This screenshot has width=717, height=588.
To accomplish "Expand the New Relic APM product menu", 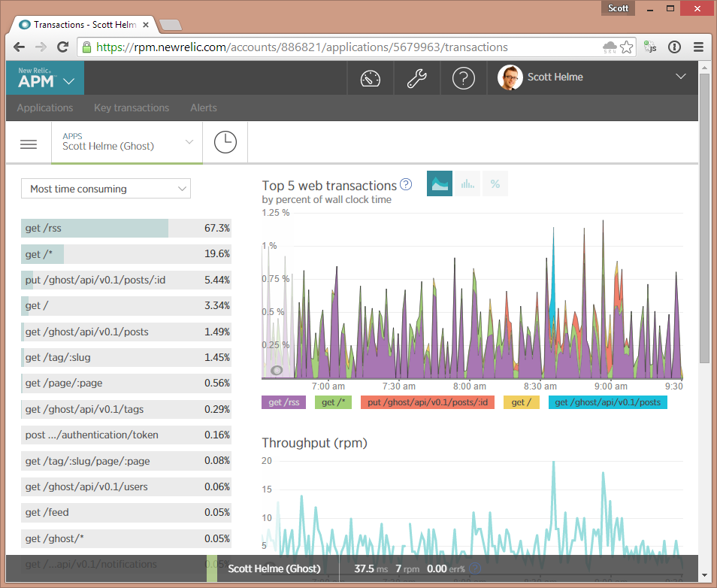I will 45,78.
